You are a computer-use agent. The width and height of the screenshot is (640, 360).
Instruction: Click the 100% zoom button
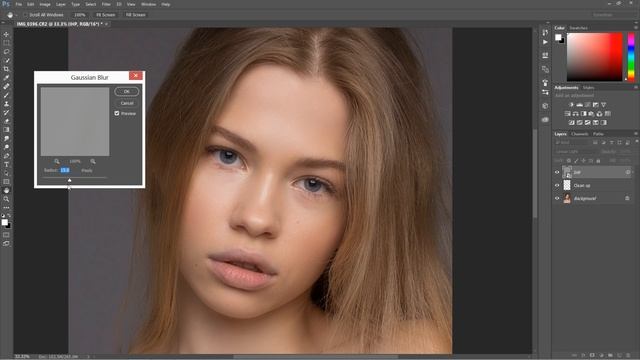tap(80, 15)
